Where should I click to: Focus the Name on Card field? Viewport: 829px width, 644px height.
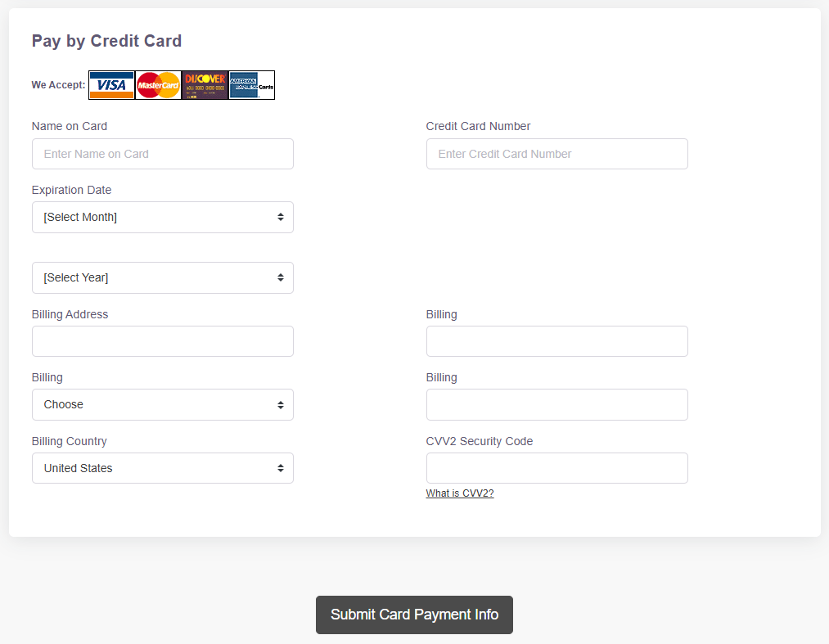pyautogui.click(x=163, y=154)
